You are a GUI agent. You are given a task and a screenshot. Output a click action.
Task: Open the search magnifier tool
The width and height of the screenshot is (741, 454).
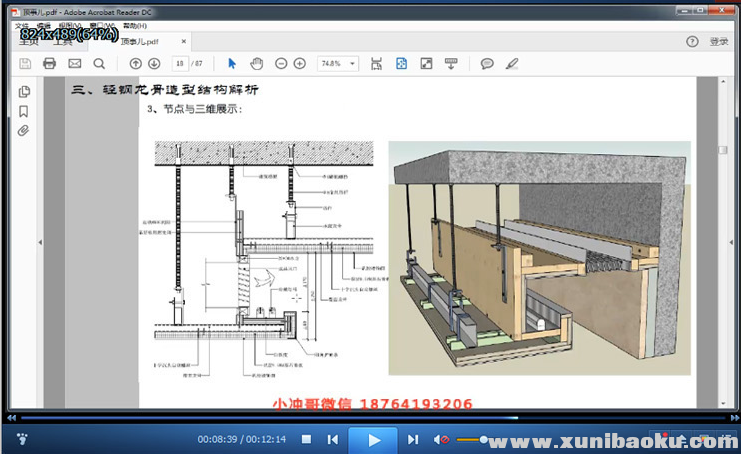pyautogui.click(x=98, y=63)
